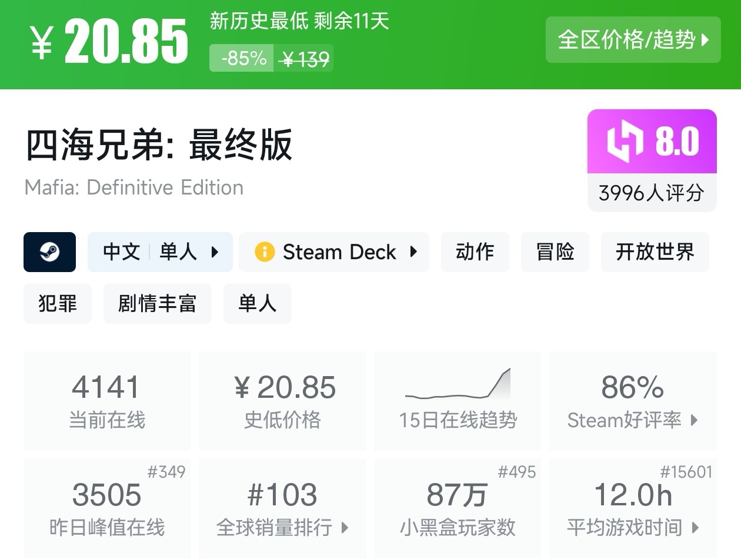Select the 犯罪 genre tag
741x560 pixels.
58,304
